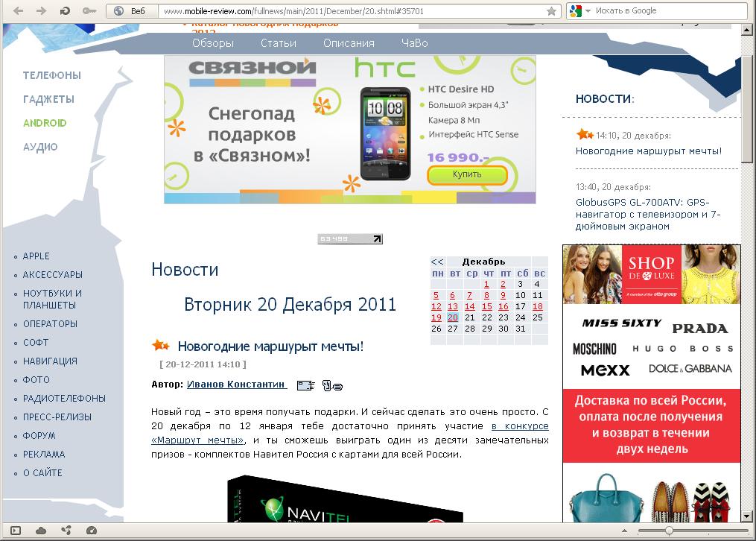The image size is (756, 541).
Task: Open calendar date 19 in Декабрь
Action: point(436,317)
